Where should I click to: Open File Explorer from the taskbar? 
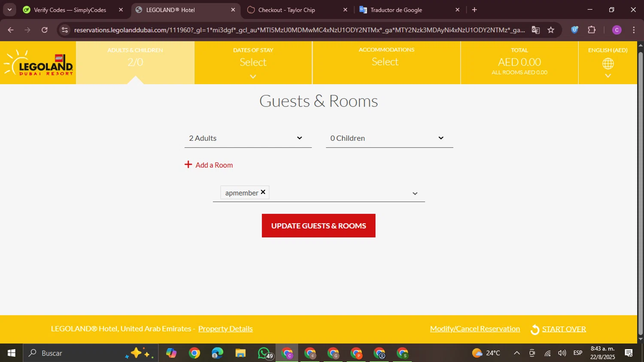click(x=240, y=353)
